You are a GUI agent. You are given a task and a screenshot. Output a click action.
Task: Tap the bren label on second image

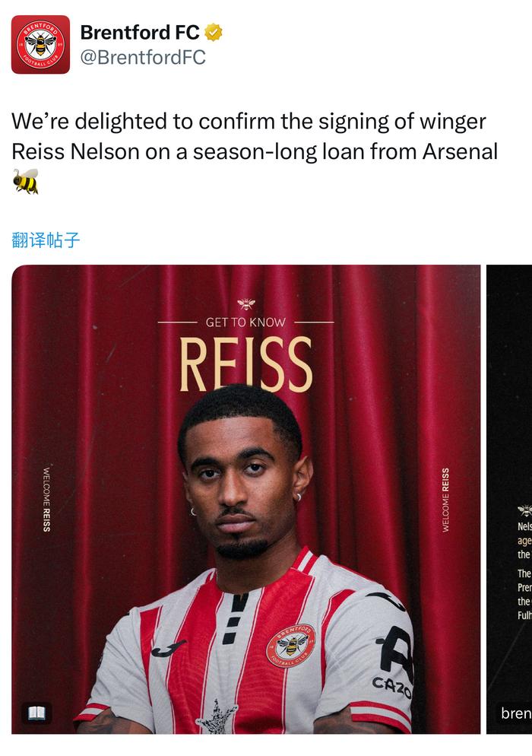515,713
